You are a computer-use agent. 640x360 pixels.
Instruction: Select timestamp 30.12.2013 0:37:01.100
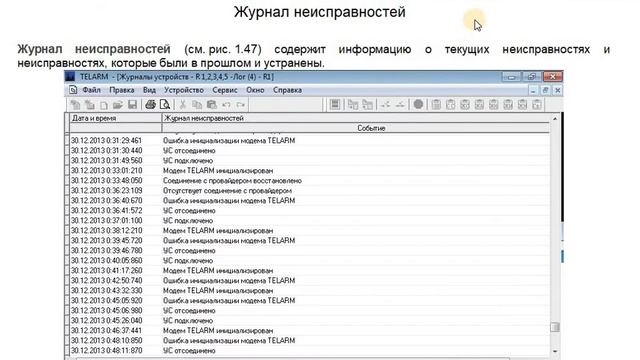(x=107, y=220)
